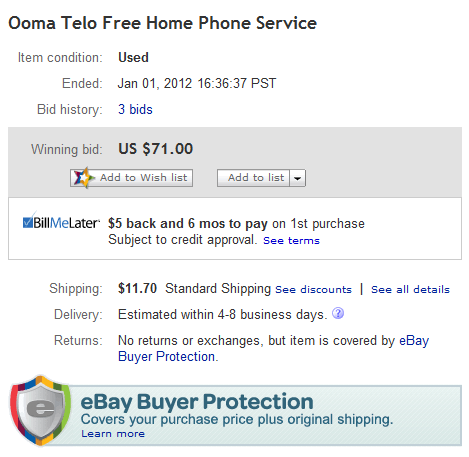Open BillMeLater See terms link
The width and height of the screenshot is (469, 457).
[x=291, y=240]
